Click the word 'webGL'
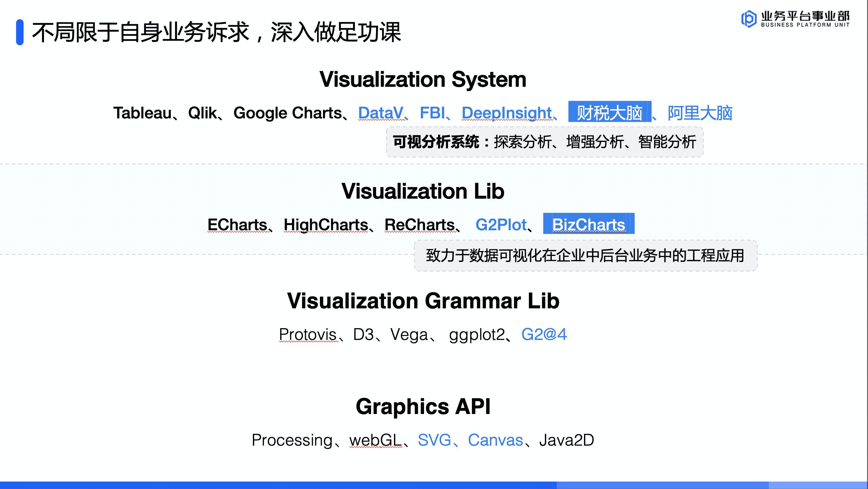The height and width of the screenshot is (489, 868). 375,440
